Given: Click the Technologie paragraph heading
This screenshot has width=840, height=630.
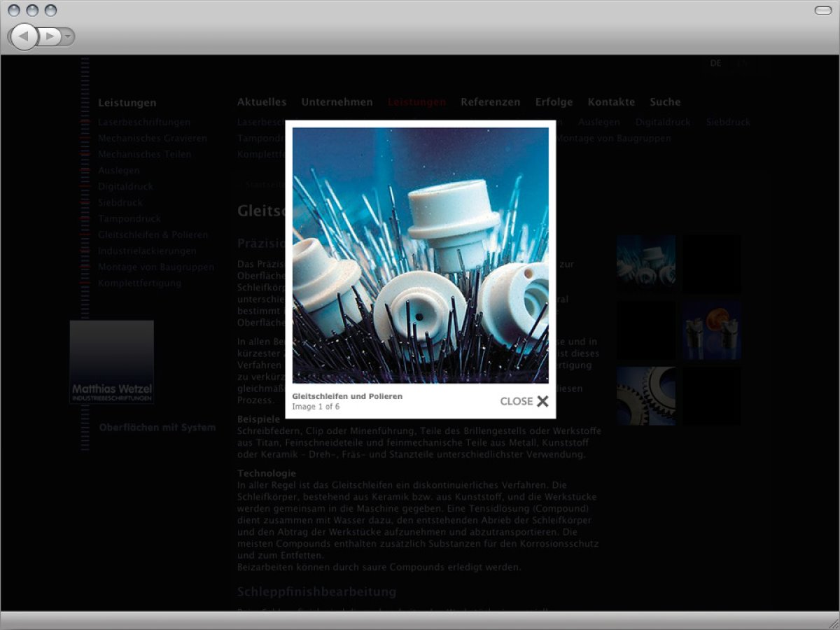Looking at the screenshot, I should 267,473.
